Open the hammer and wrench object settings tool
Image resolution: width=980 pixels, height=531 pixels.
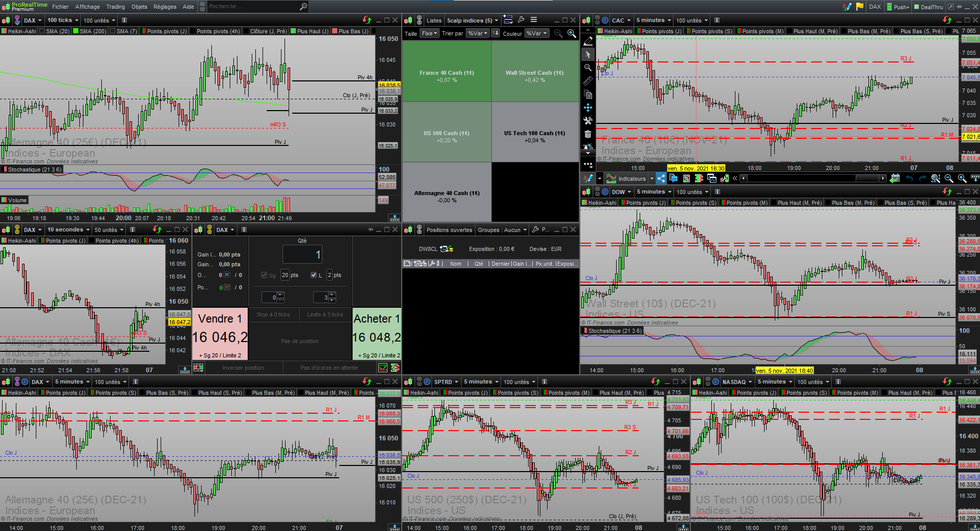(x=588, y=121)
